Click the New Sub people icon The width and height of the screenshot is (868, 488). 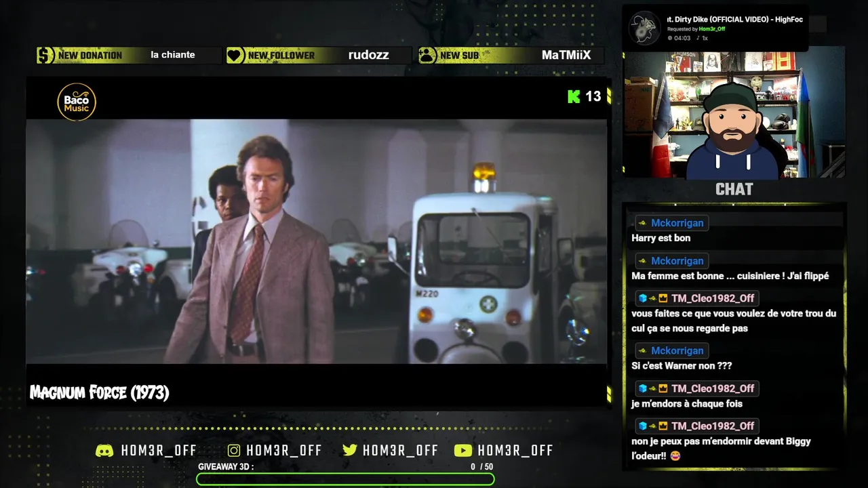tap(427, 56)
